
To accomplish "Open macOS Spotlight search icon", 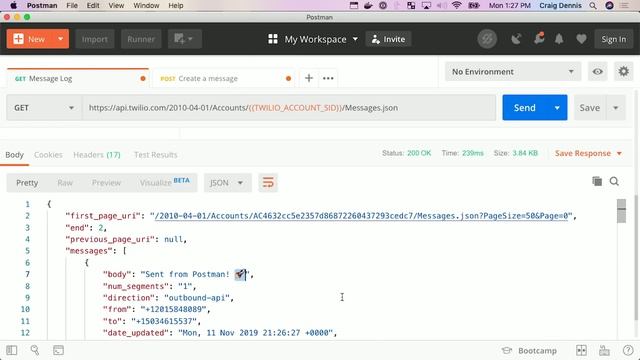I will [593, 6].
